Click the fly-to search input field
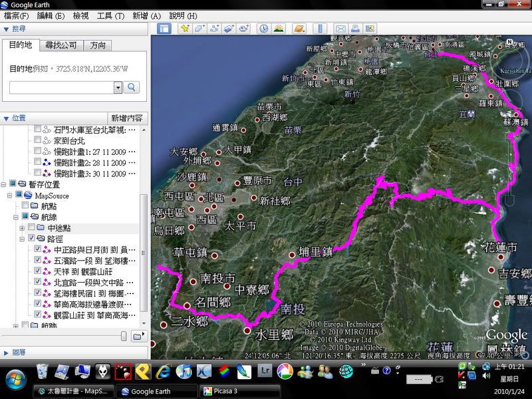Image resolution: width=532 pixels, height=399 pixels. pyautogui.click(x=61, y=87)
